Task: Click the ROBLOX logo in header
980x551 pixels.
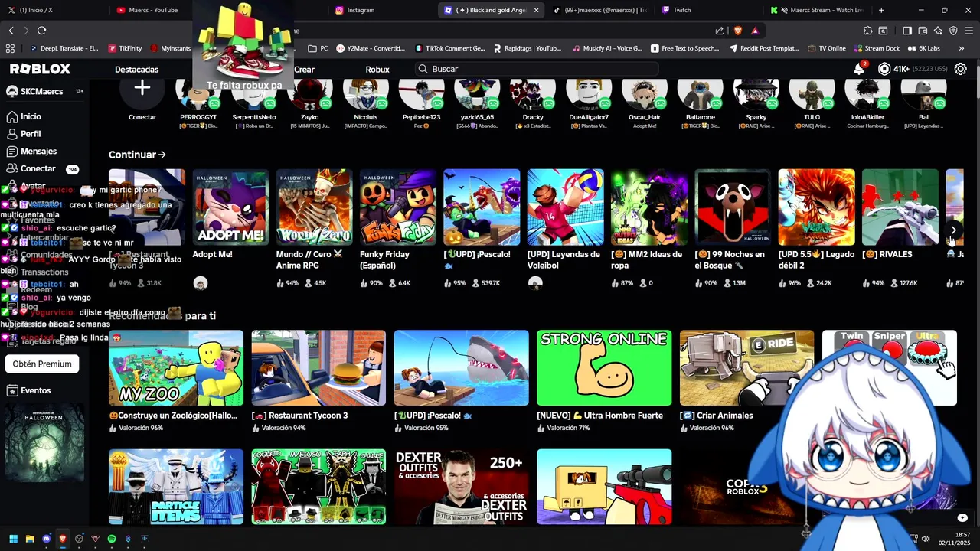Action: point(40,69)
